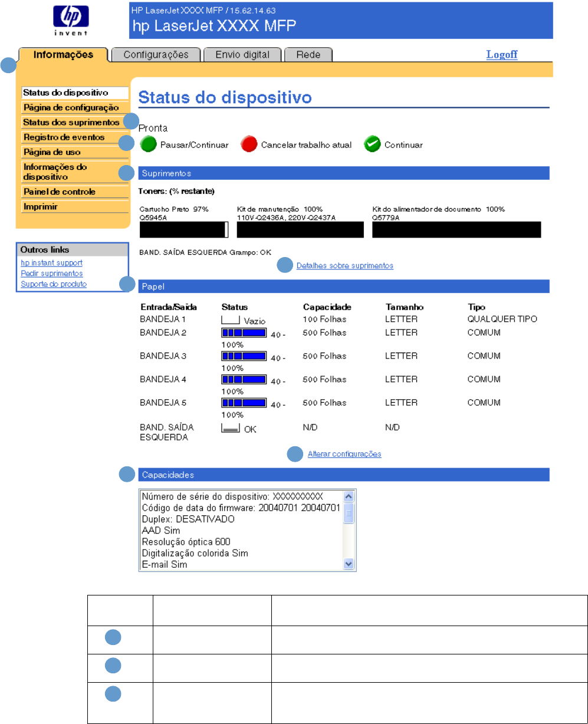
Task: Click the BAND. SAÍDA ESQUERDA Grampo: OK text
Action: click(x=205, y=252)
